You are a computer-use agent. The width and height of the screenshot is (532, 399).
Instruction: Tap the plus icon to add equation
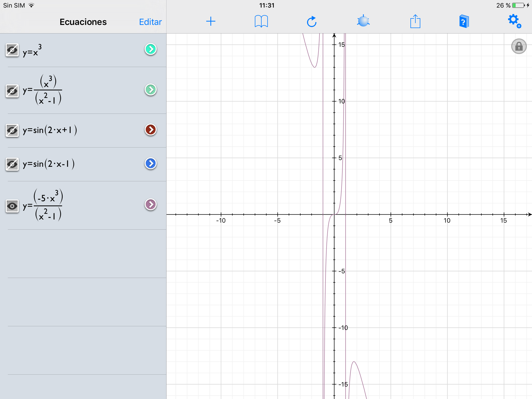(211, 21)
